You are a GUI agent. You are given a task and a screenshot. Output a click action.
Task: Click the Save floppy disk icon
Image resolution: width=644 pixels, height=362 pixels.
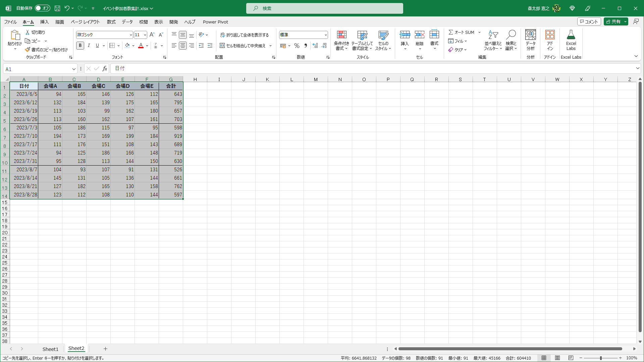[x=57, y=8]
